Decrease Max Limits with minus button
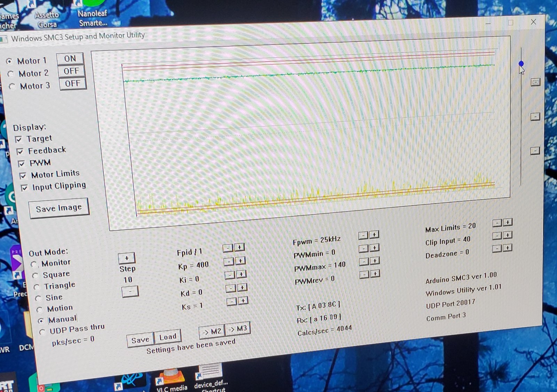 (x=497, y=223)
